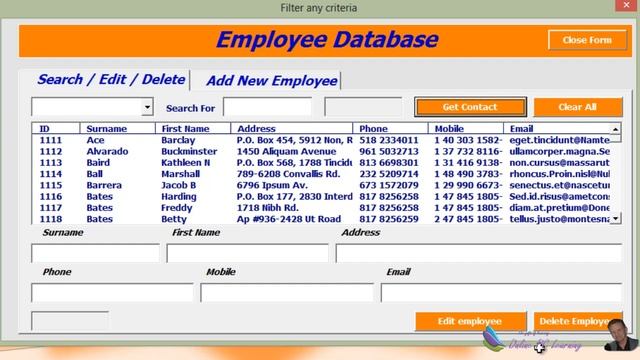This screenshot has width=640, height=360.
Task: Select the employee named Freddy
Action: pos(176,208)
